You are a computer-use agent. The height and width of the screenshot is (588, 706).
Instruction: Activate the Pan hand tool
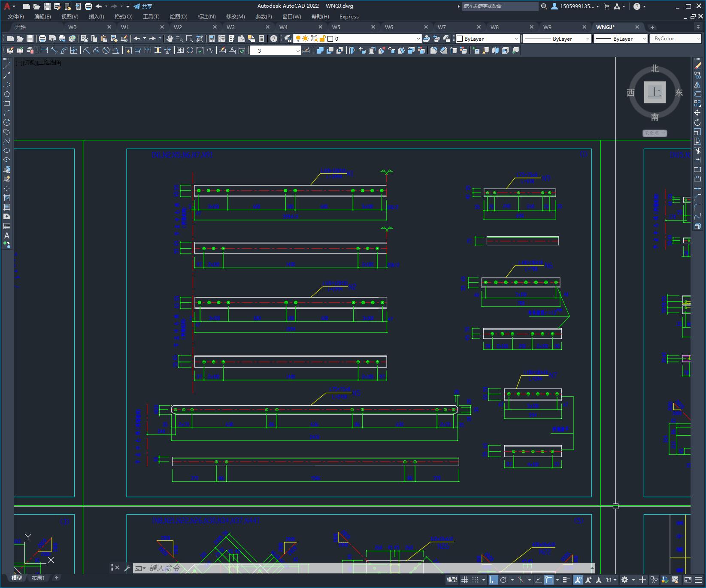point(170,39)
